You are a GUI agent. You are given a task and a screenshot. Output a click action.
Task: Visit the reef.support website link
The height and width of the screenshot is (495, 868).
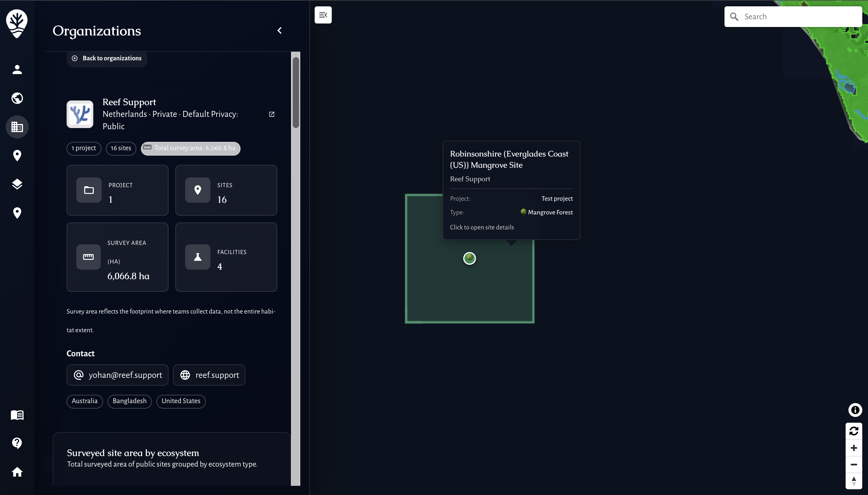click(x=209, y=375)
